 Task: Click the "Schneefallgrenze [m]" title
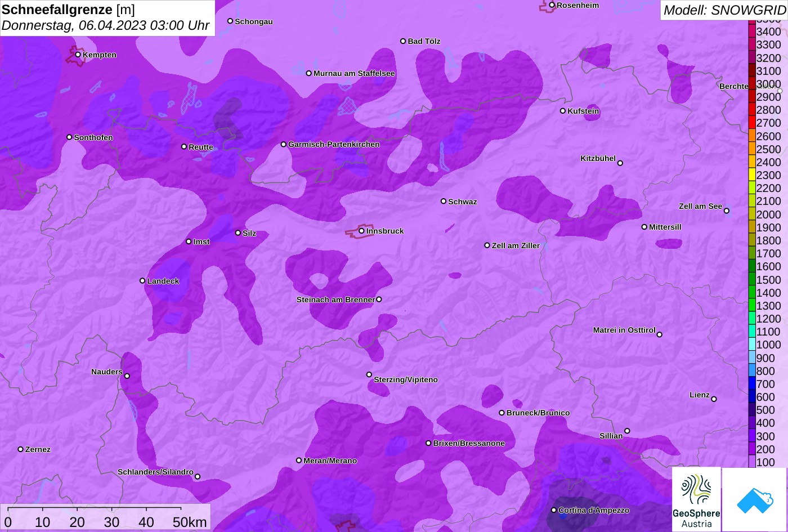click(x=69, y=10)
